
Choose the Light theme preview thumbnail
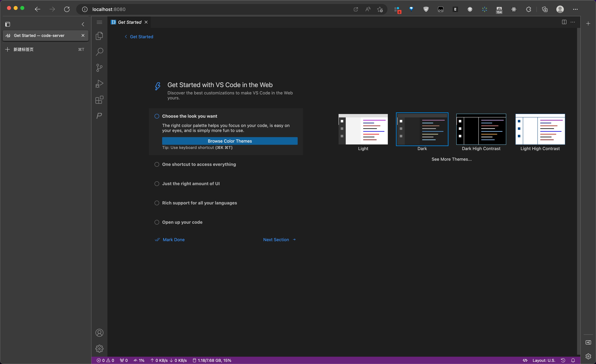[363, 129]
